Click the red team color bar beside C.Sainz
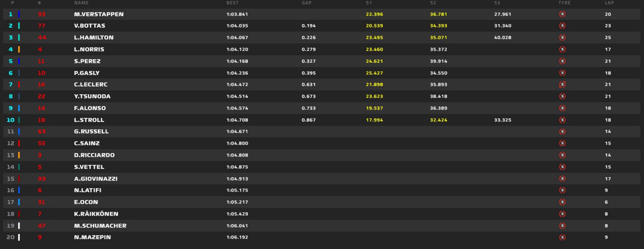Image resolution: width=644 pixels, height=249 pixels. point(19,143)
